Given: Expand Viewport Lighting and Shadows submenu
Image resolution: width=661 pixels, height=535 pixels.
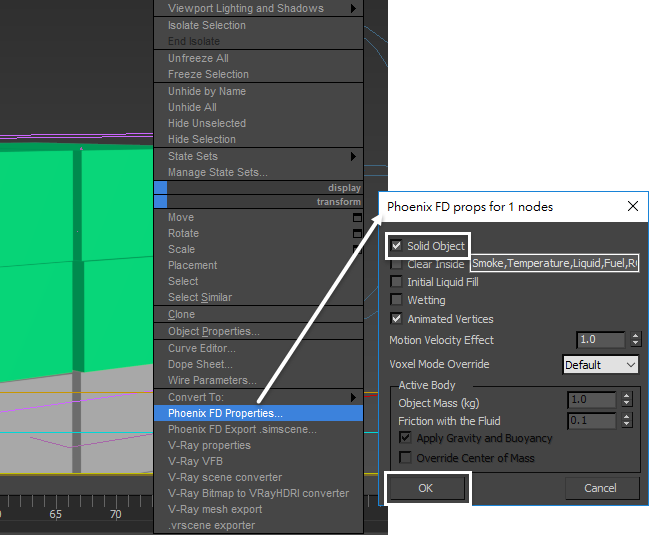Looking at the screenshot, I should [x=353, y=8].
